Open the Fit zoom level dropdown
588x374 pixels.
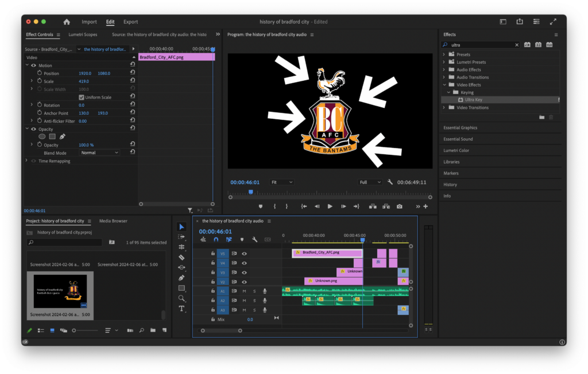281,182
